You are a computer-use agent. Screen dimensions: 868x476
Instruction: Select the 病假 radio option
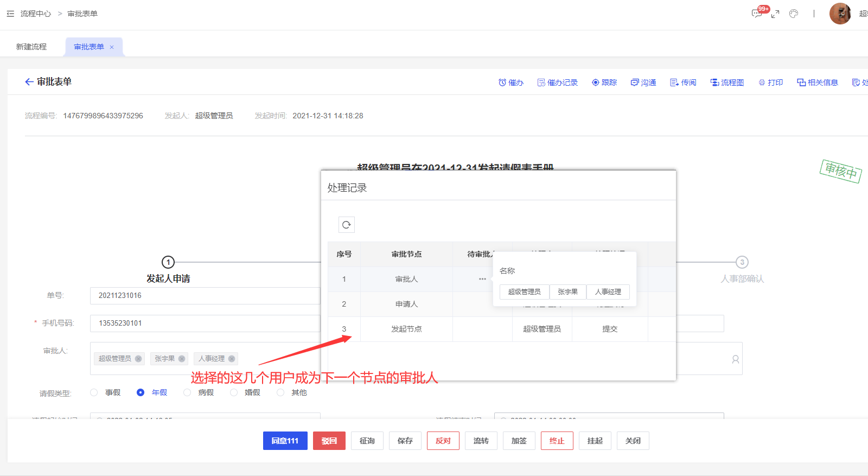pyautogui.click(x=187, y=392)
